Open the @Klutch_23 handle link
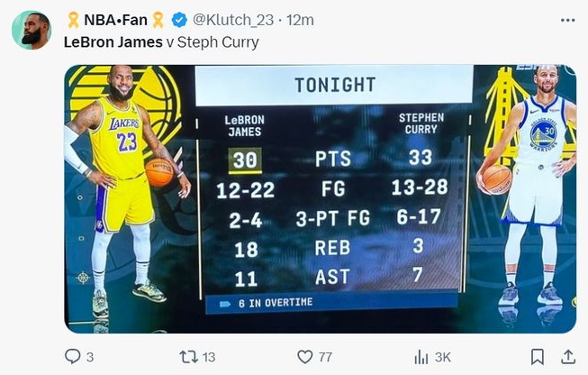The height and width of the screenshot is (375, 588). [231, 20]
